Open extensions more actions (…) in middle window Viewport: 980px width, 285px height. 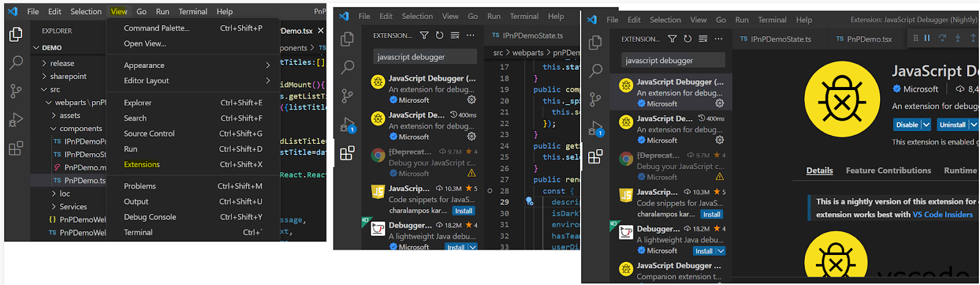tap(470, 36)
